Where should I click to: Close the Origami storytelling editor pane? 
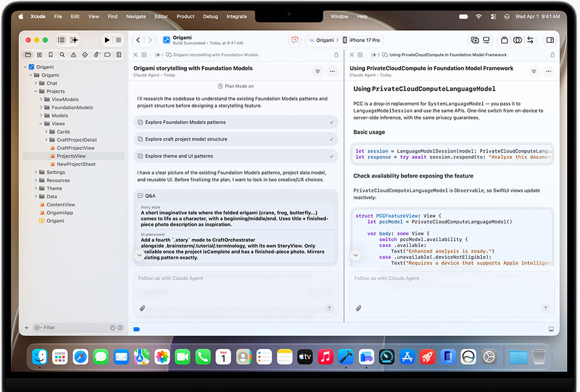point(135,55)
